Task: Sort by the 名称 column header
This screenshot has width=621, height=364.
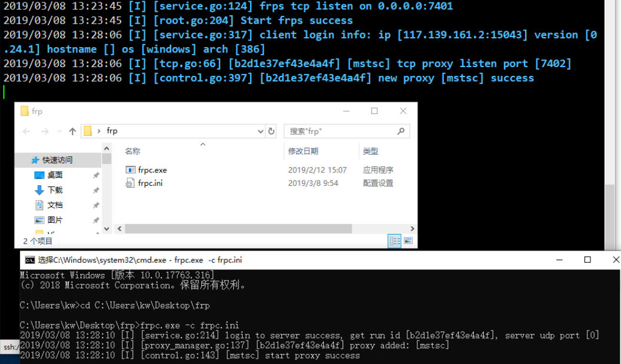Action: tap(132, 151)
